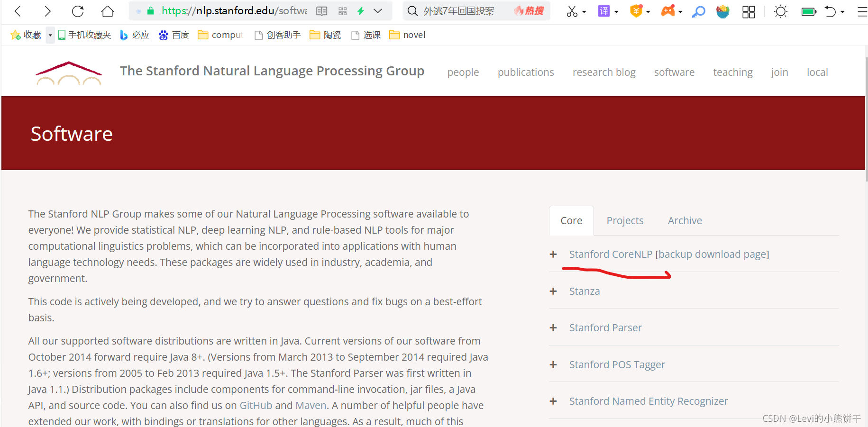Click the green lock security icon
The height and width of the screenshot is (427, 868).
pos(151,11)
